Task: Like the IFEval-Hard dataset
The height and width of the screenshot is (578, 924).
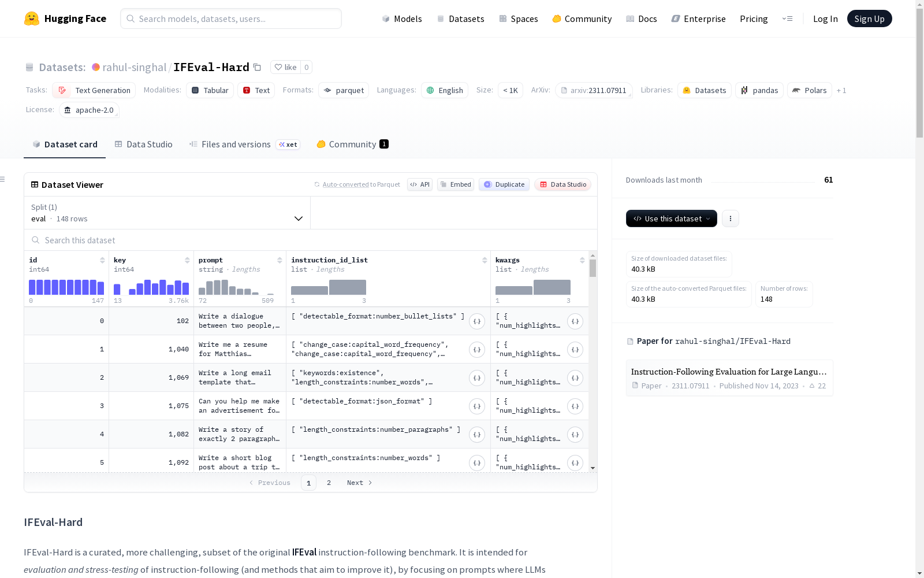Action: [285, 67]
